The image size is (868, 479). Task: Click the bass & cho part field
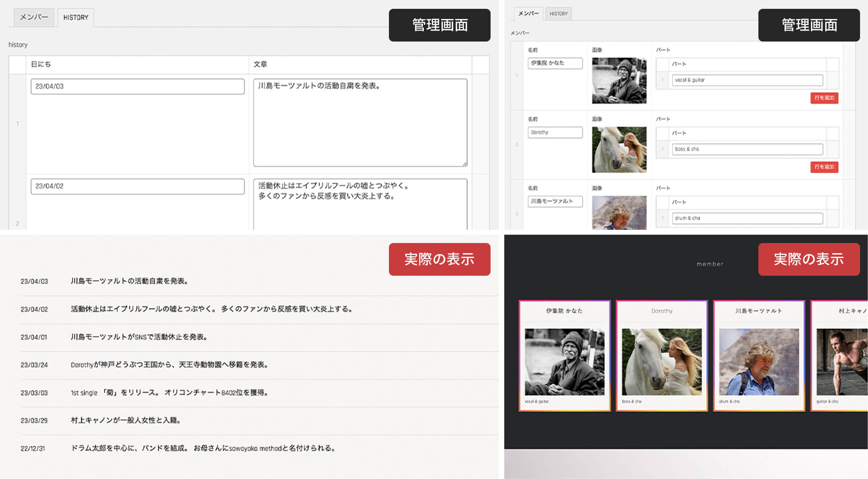(747, 149)
